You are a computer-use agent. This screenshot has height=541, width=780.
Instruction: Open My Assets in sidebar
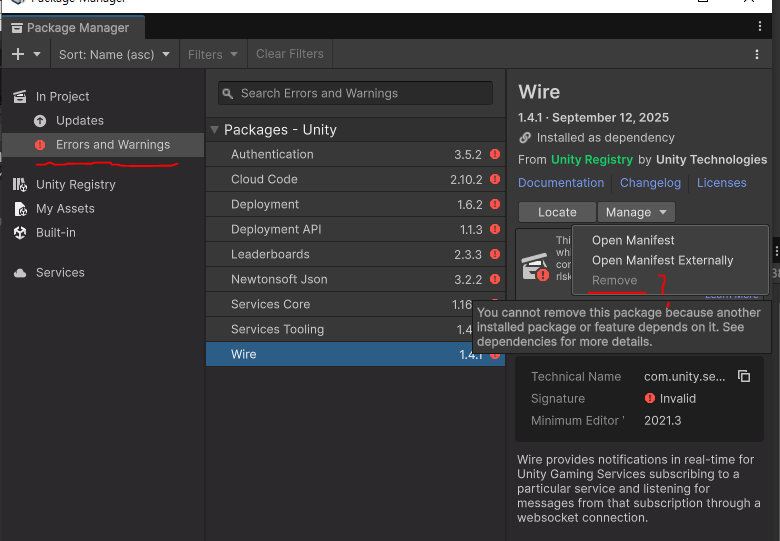point(103,208)
